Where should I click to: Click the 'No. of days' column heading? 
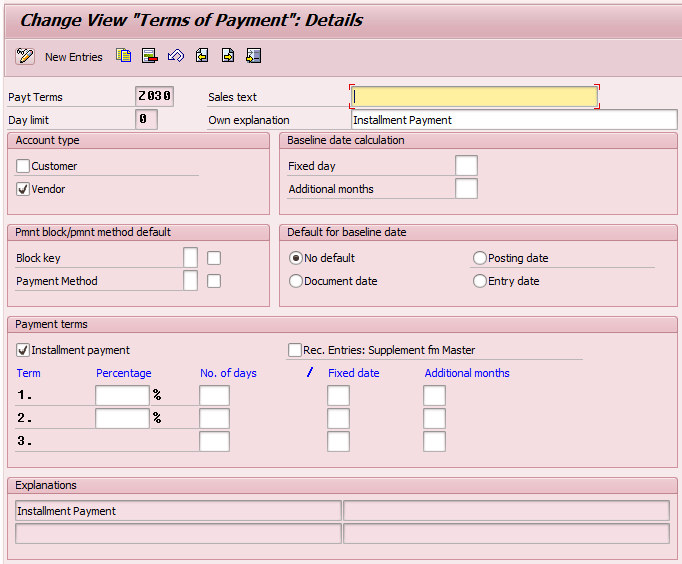(x=228, y=373)
